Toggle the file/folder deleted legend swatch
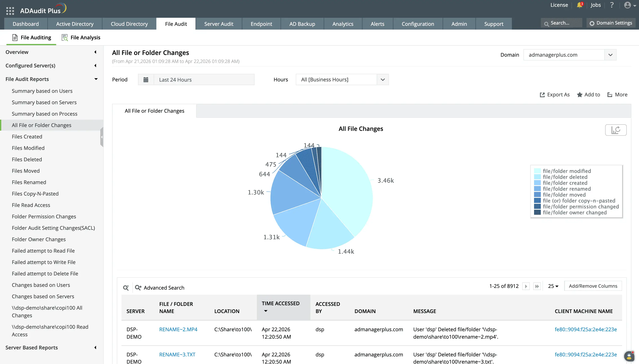The image size is (639, 364). [537, 177]
